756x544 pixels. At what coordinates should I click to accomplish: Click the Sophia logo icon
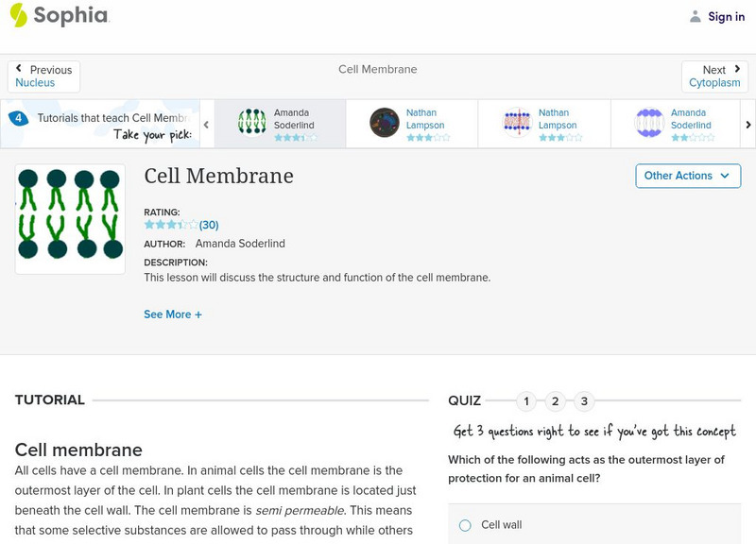[18, 15]
